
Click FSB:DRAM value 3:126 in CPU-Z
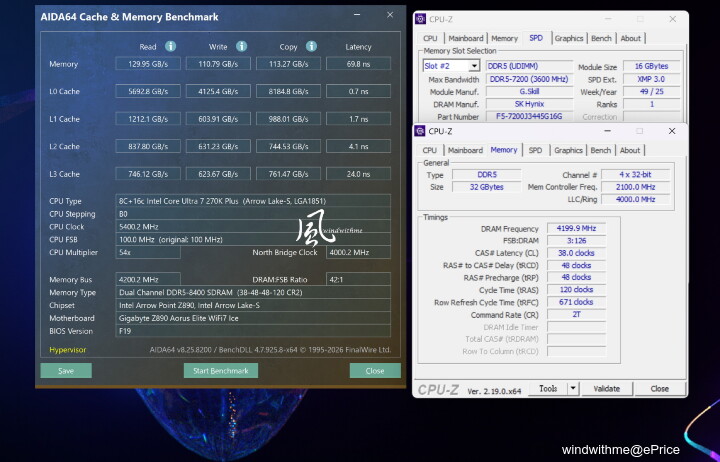click(576, 241)
